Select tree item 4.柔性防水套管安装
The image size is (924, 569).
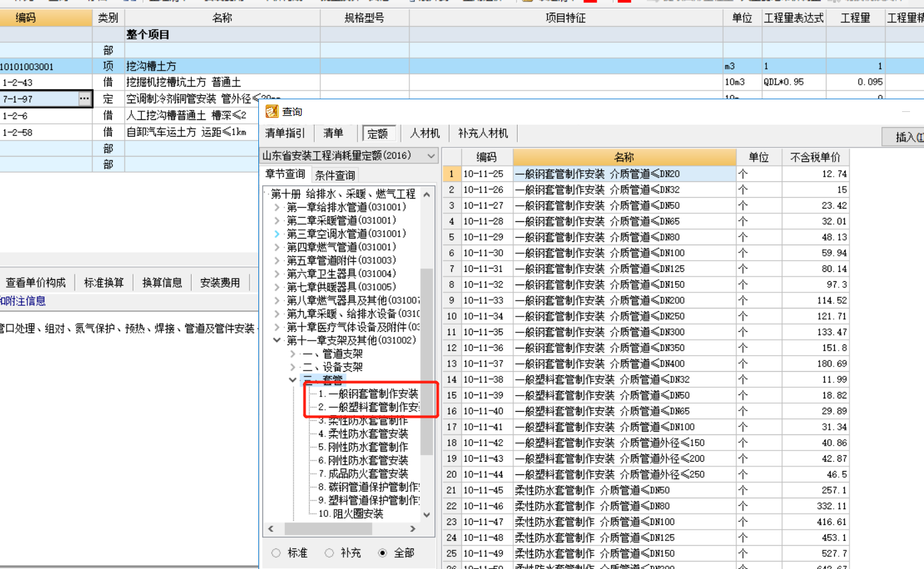click(363, 434)
